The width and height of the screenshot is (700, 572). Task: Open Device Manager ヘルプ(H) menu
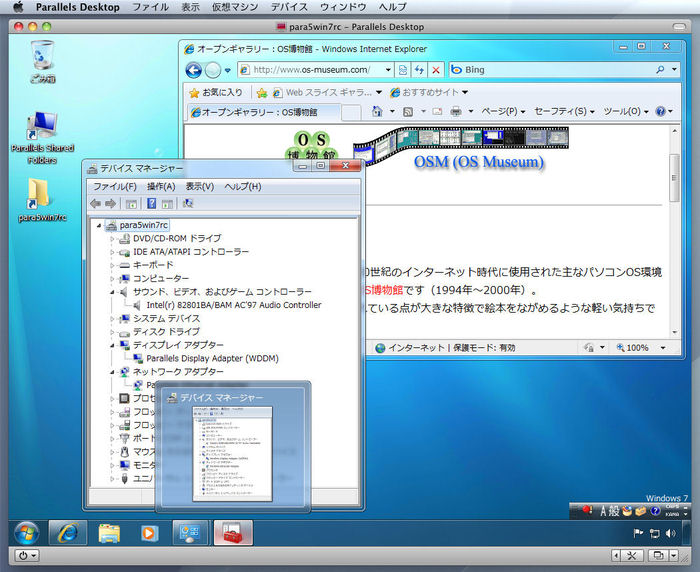[x=243, y=187]
